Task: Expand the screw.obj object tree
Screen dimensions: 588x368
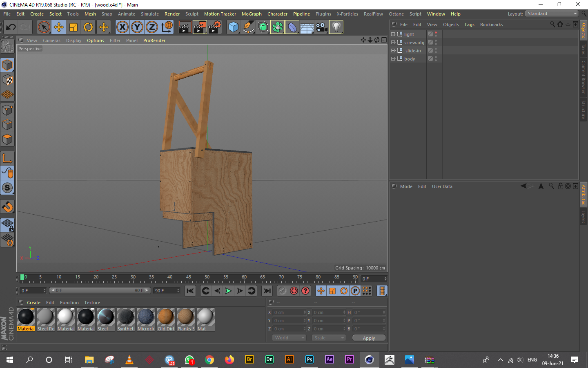Action: tap(393, 43)
